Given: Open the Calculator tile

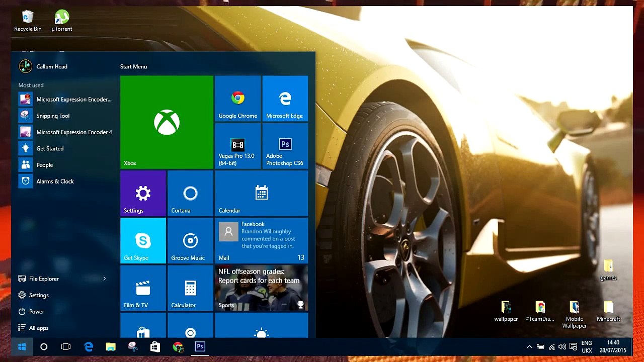Looking at the screenshot, I should (x=190, y=288).
